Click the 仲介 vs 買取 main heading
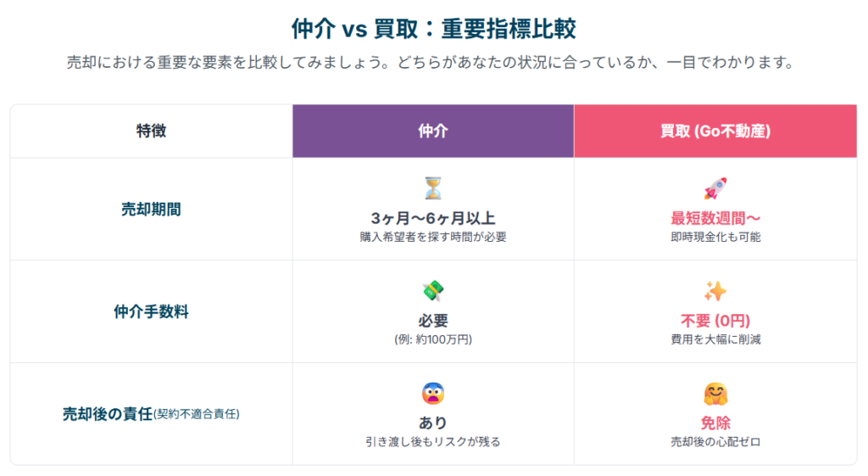The image size is (868, 476). [x=433, y=29]
